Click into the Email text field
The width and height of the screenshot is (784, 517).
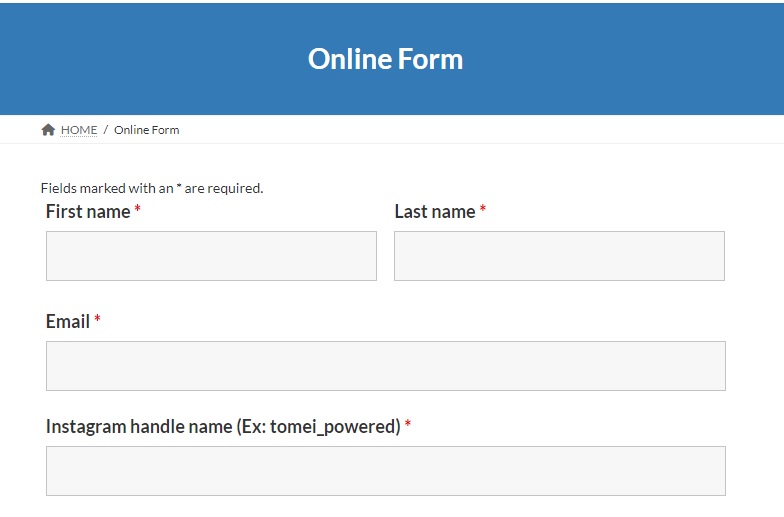tap(385, 366)
